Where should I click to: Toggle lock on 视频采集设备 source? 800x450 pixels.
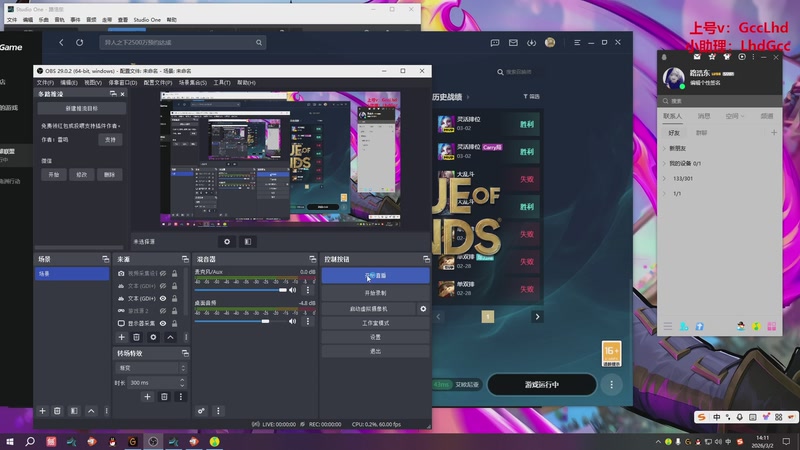tap(174, 273)
